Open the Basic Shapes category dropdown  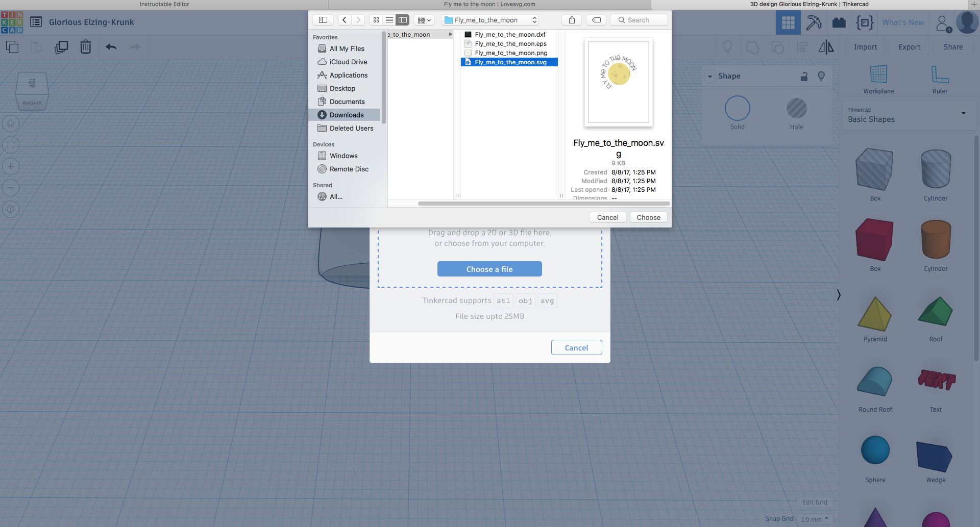coord(909,115)
